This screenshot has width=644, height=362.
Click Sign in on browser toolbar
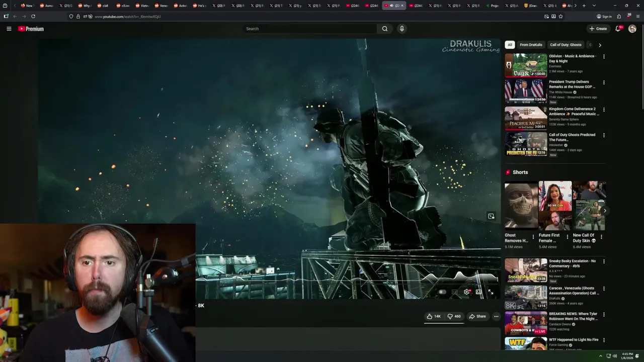(604, 16)
